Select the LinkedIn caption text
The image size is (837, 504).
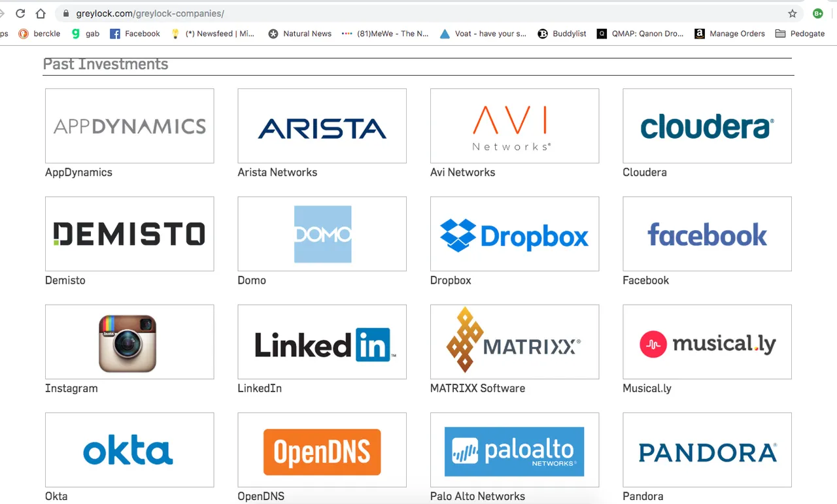coord(260,388)
